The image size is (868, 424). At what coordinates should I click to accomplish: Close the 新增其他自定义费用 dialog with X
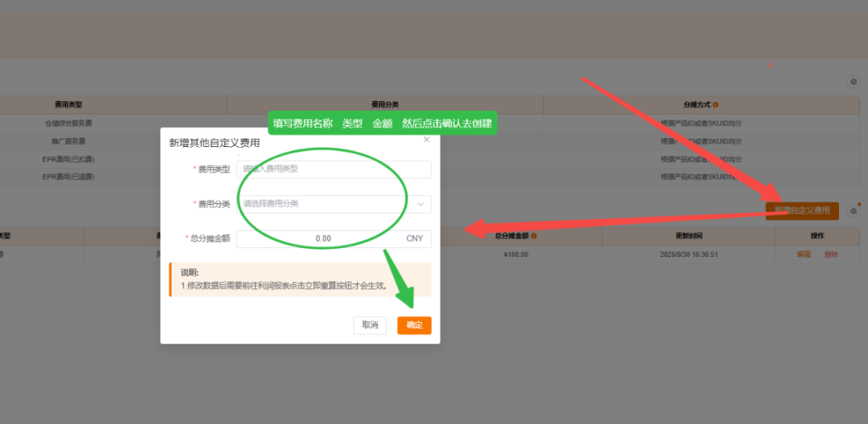click(x=426, y=140)
